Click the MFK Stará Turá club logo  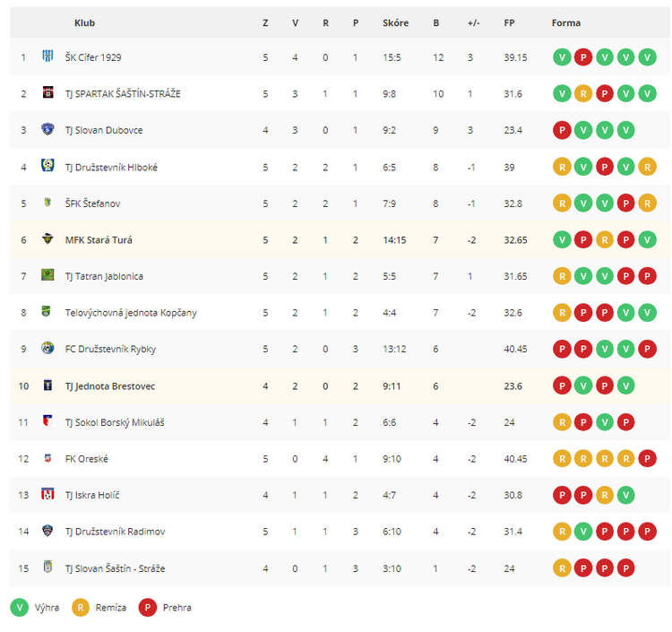[x=47, y=238]
